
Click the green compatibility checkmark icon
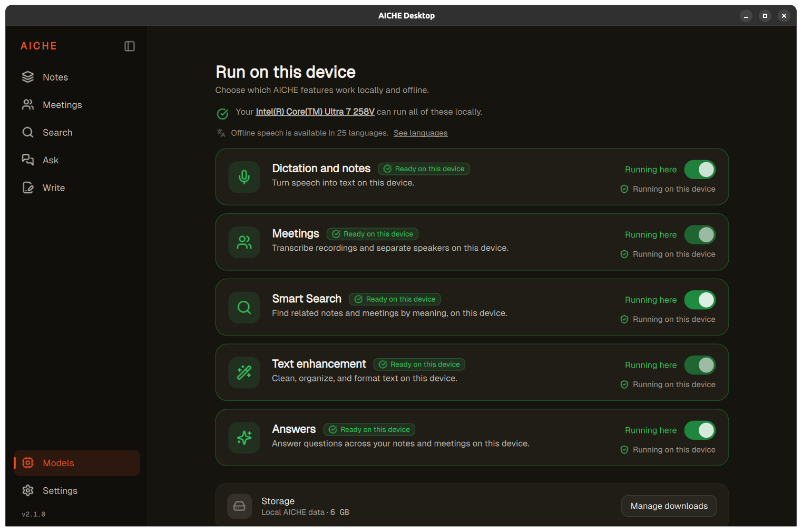pos(222,113)
